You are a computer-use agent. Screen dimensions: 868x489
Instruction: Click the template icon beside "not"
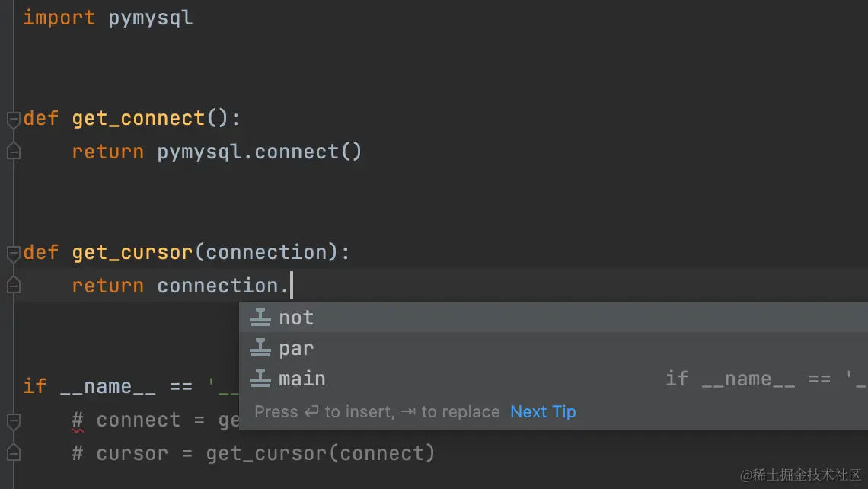click(260, 318)
